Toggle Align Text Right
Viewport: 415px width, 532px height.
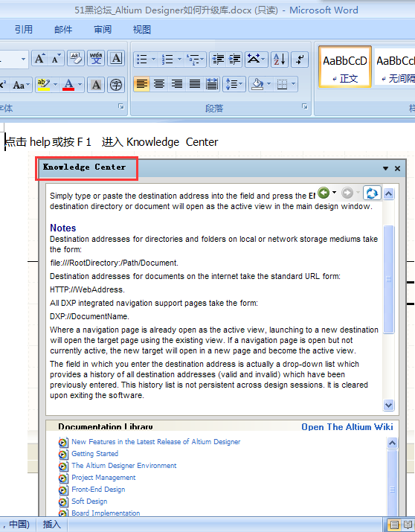pos(177,84)
